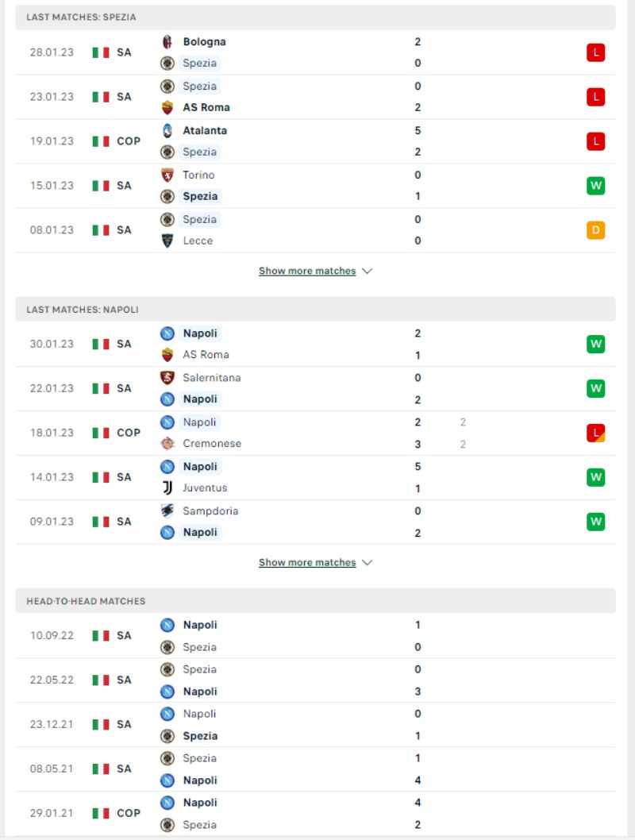Click the Salernitana club crest icon
635x840 pixels.
pyautogui.click(x=167, y=378)
